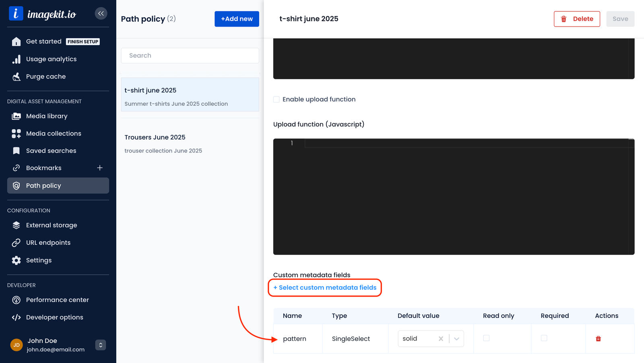Click the Actions column header

point(607,316)
